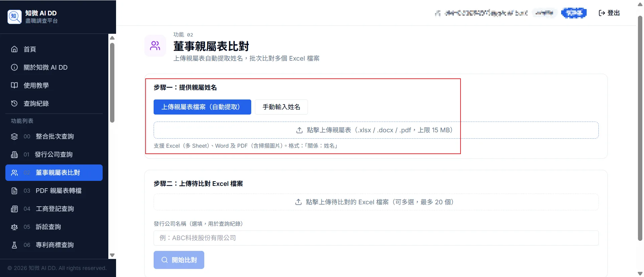Screen dimensions: 644x277
Task: Click the layers icon beside 整合批次查詢
Action: coord(14,136)
